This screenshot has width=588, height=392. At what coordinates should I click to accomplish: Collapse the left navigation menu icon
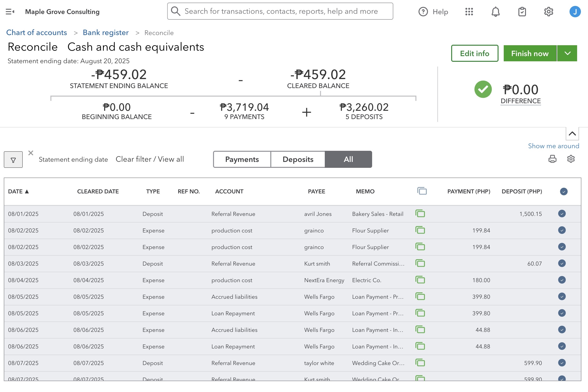[10, 12]
